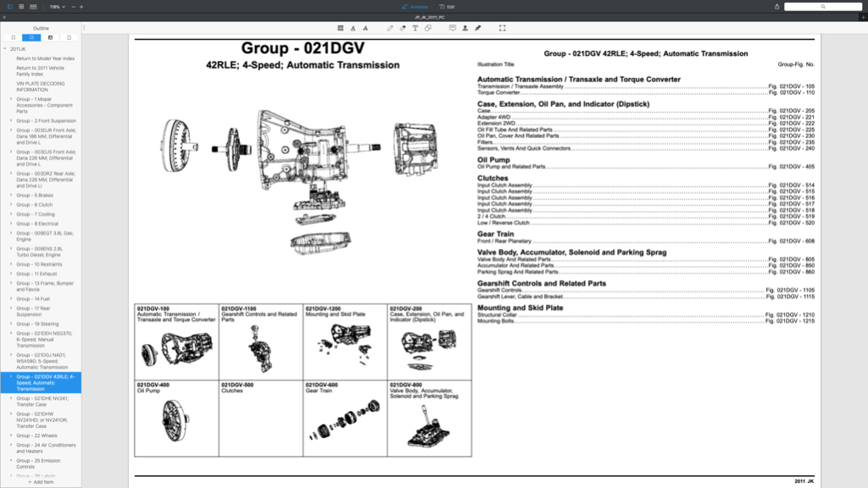Select the Highlight text tool
The height and width of the screenshot is (488, 868).
(341, 28)
